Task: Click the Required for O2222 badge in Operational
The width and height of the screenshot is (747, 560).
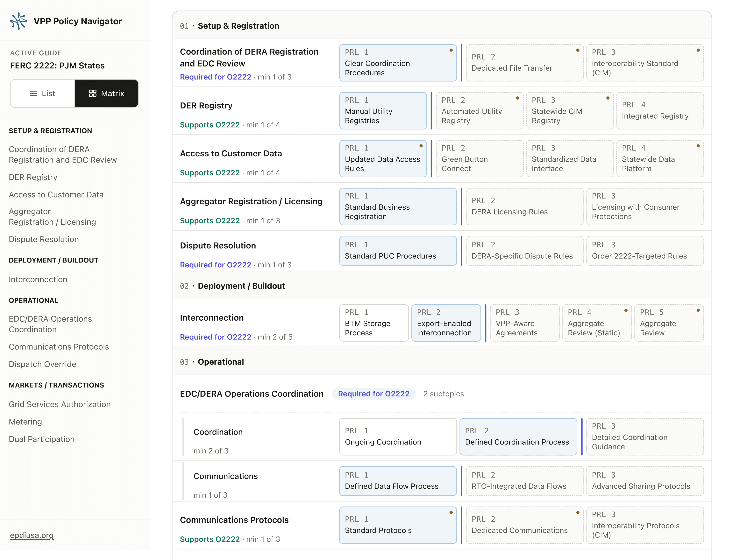Action: 373,394
